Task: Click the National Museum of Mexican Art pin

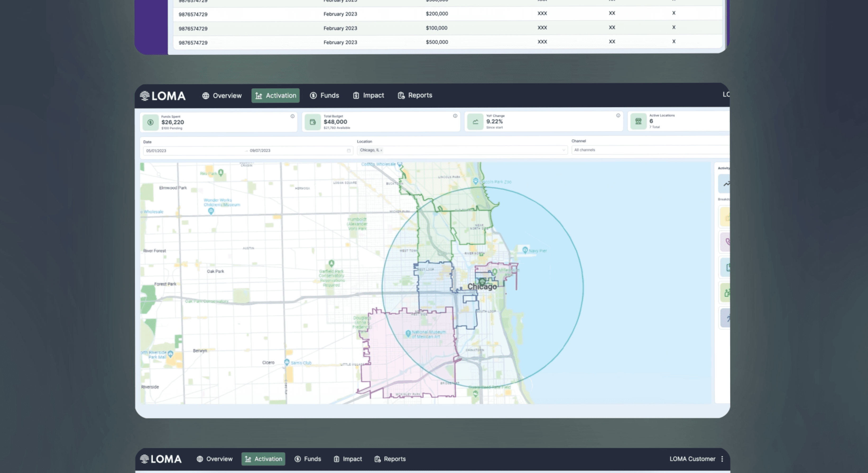Action: pos(408,333)
